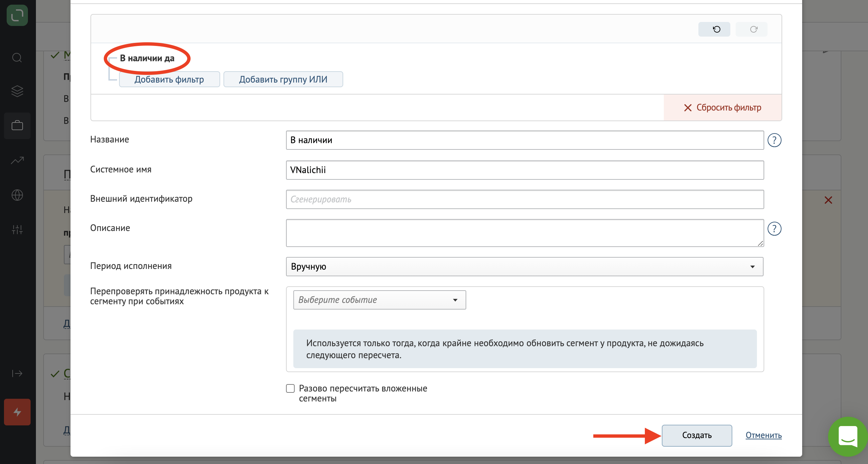Toggle Разово пересчитать вложенные сегменты checkbox

click(x=290, y=388)
